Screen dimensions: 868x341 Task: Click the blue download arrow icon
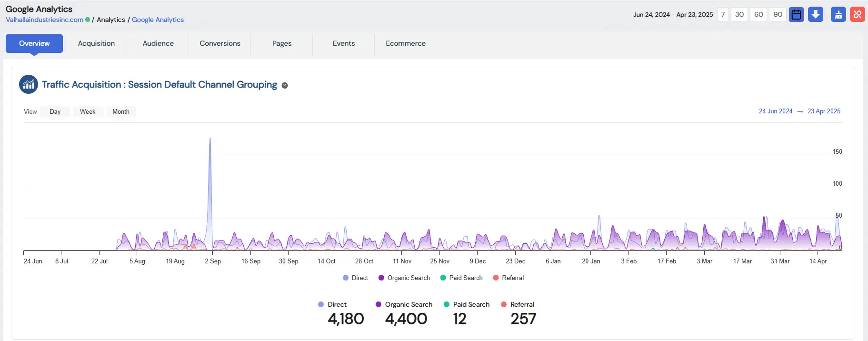[816, 14]
